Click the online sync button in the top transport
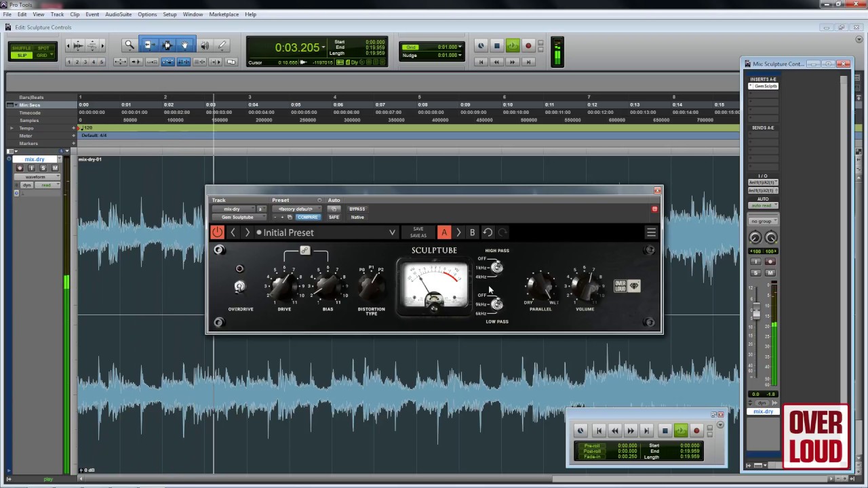The height and width of the screenshot is (488, 868). click(x=481, y=46)
